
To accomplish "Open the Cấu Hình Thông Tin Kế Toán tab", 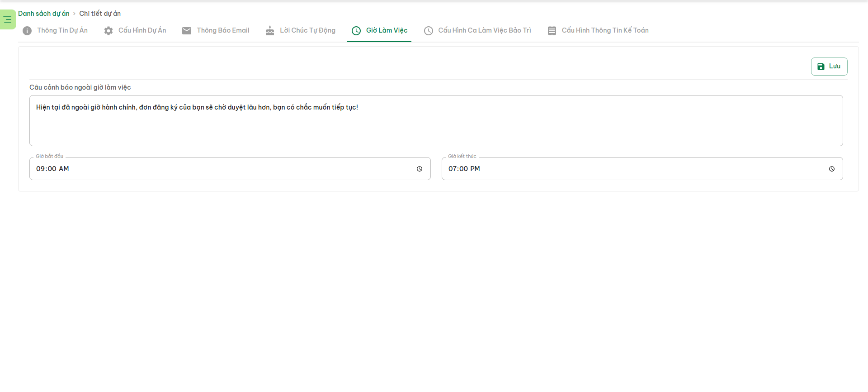I will click(605, 30).
